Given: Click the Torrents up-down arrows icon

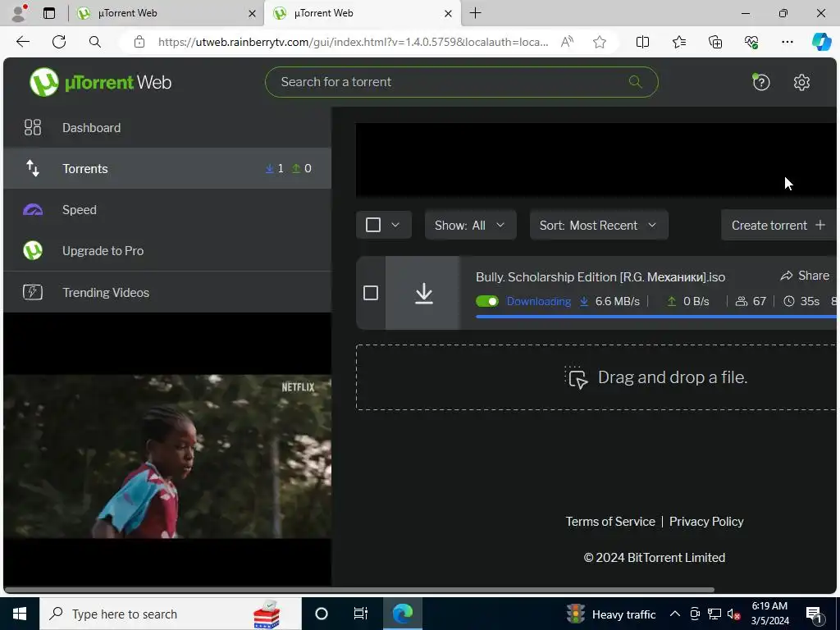Looking at the screenshot, I should (33, 168).
